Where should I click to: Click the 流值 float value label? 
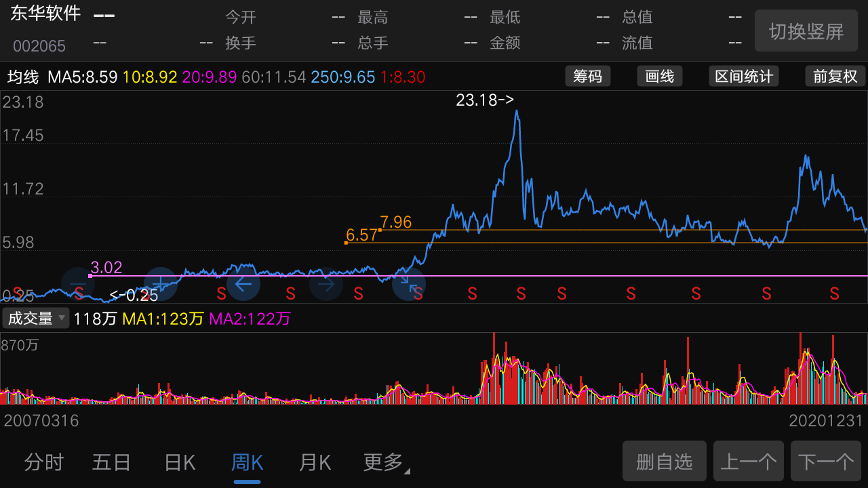[637, 43]
